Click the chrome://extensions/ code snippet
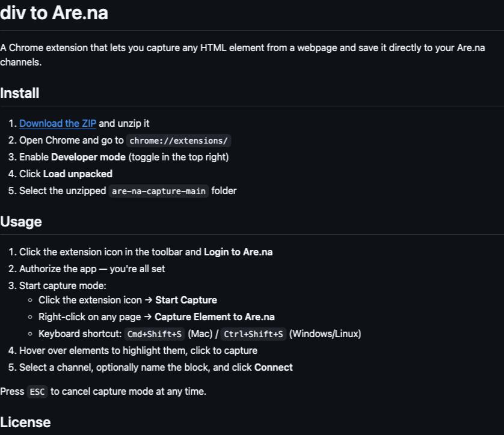Image resolution: width=504 pixels, height=435 pixels. click(x=179, y=141)
